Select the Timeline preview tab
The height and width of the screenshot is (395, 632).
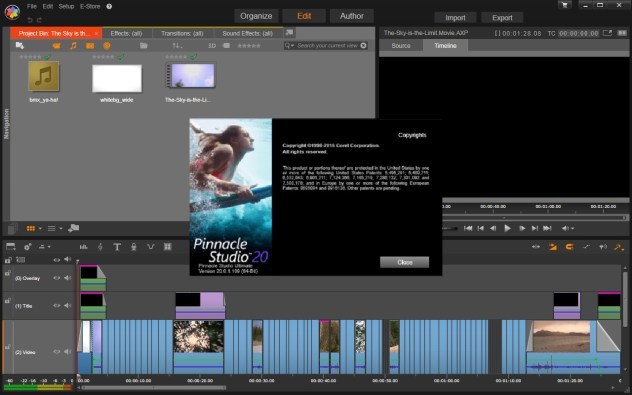click(x=445, y=46)
